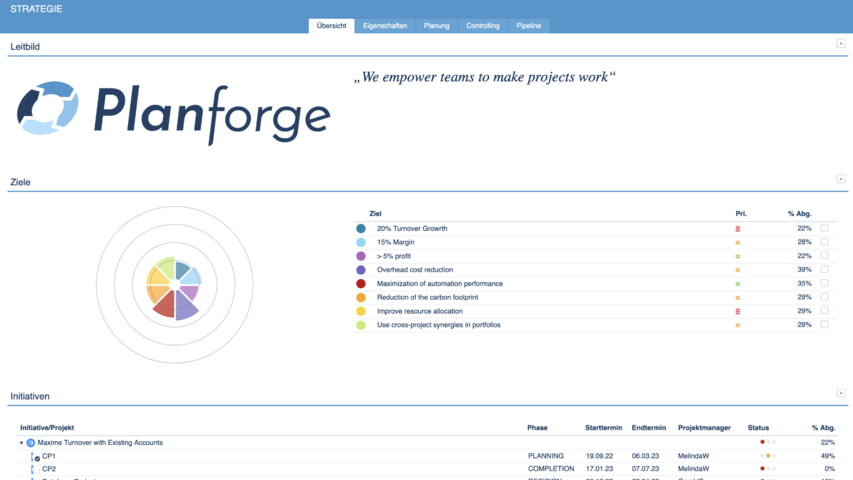Open the Controlling tab
The width and height of the screenshot is (853, 480).
click(483, 25)
